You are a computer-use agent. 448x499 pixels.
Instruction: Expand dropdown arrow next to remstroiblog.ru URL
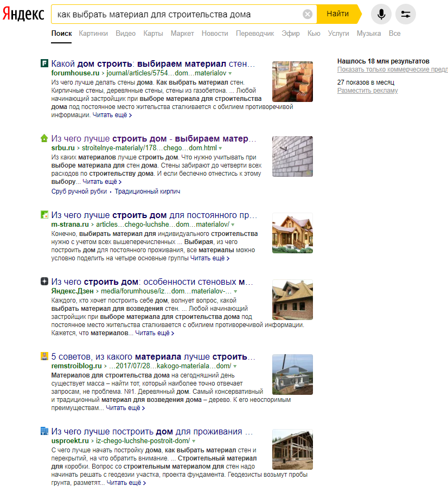click(x=234, y=366)
